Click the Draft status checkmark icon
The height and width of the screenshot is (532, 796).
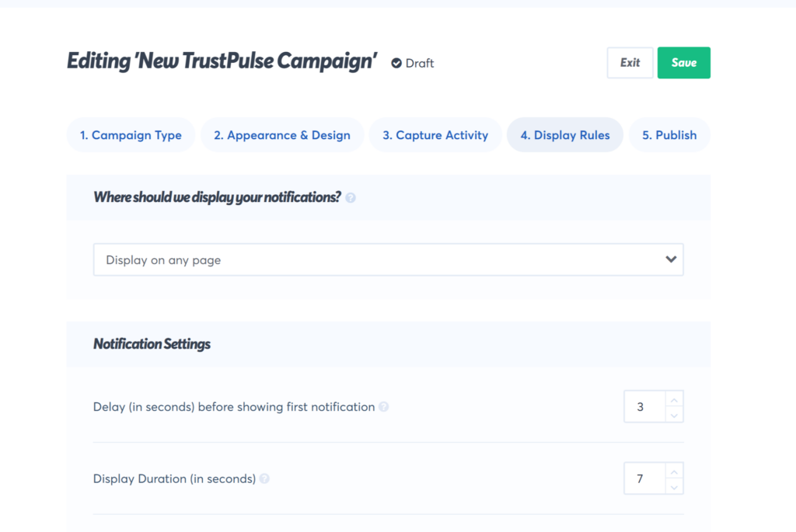(x=396, y=63)
